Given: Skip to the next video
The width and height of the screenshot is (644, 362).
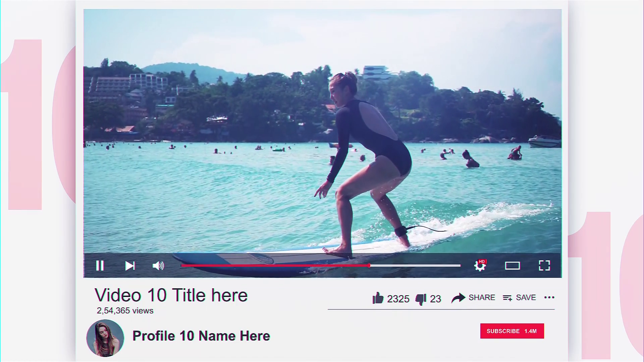Looking at the screenshot, I should [x=130, y=266].
